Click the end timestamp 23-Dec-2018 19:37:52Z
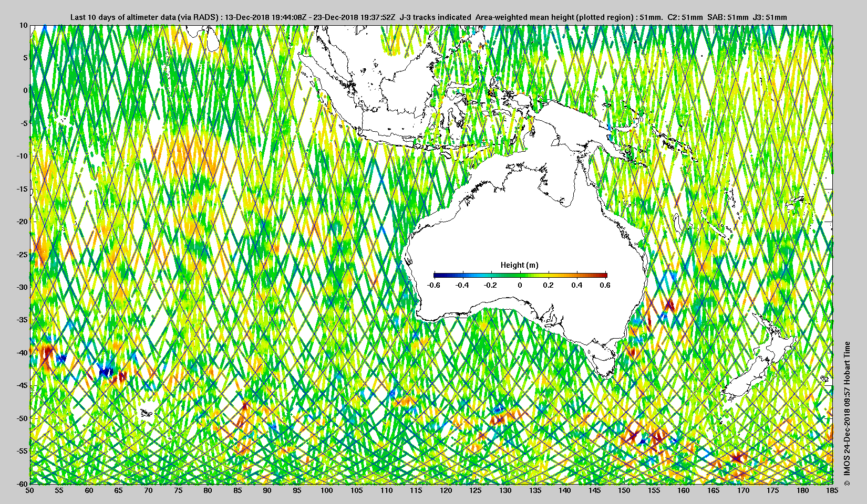This screenshot has height=504, width=867. point(354,17)
